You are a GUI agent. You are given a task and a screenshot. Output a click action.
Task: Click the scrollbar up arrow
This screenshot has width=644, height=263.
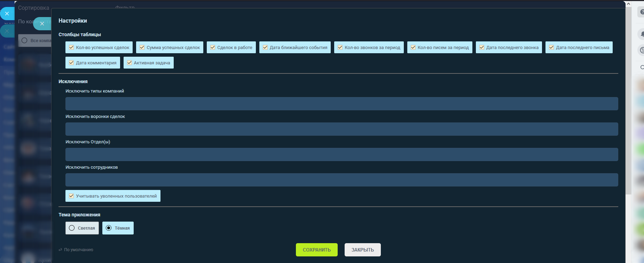coord(628,4)
